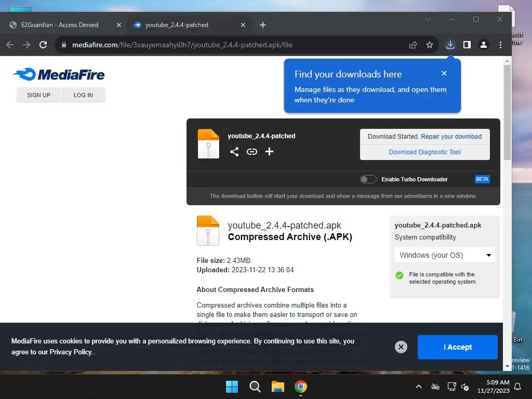Click the cloud sync tray icon
Screen dimensions: 532x399
[x=435, y=387]
